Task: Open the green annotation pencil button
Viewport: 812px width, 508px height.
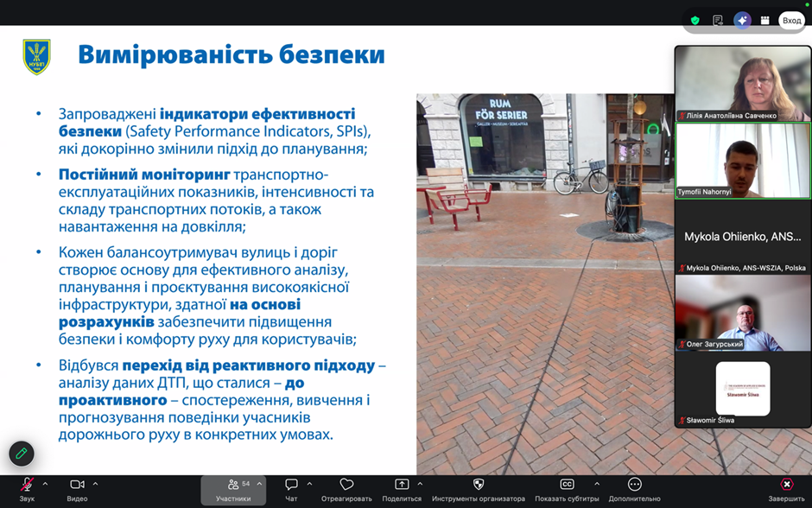Action: pos(22,454)
